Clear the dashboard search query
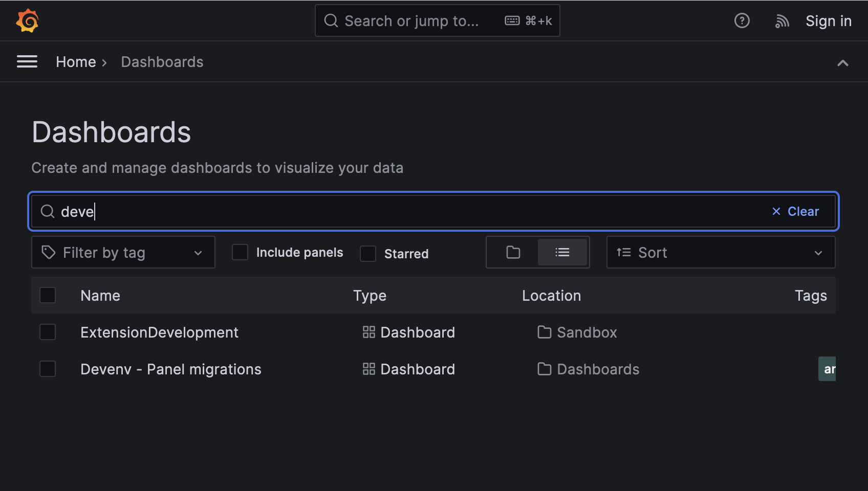868x491 pixels. coord(795,211)
